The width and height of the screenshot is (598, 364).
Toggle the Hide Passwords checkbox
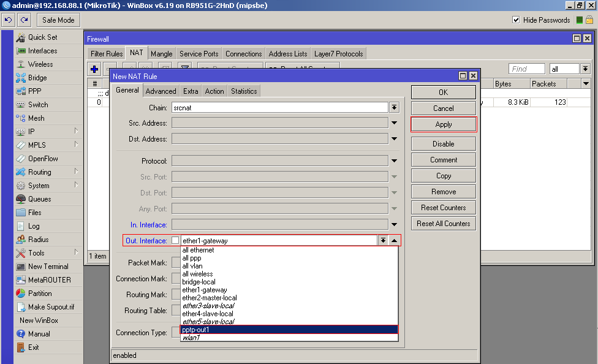[516, 20]
